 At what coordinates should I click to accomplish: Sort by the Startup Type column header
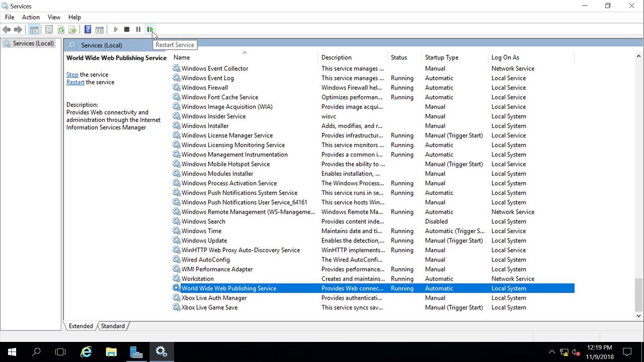click(455, 57)
